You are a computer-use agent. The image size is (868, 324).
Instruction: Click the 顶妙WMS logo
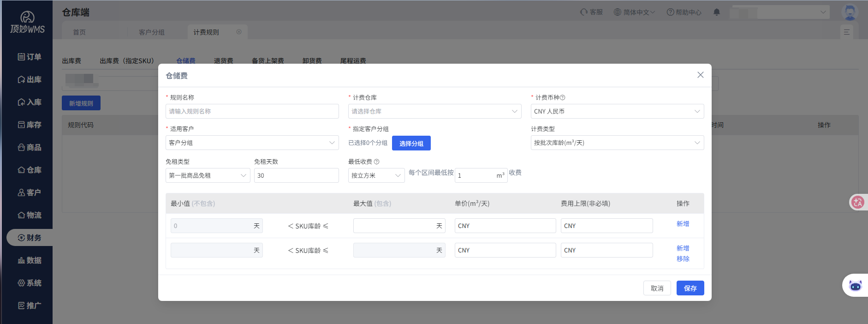coord(28,22)
